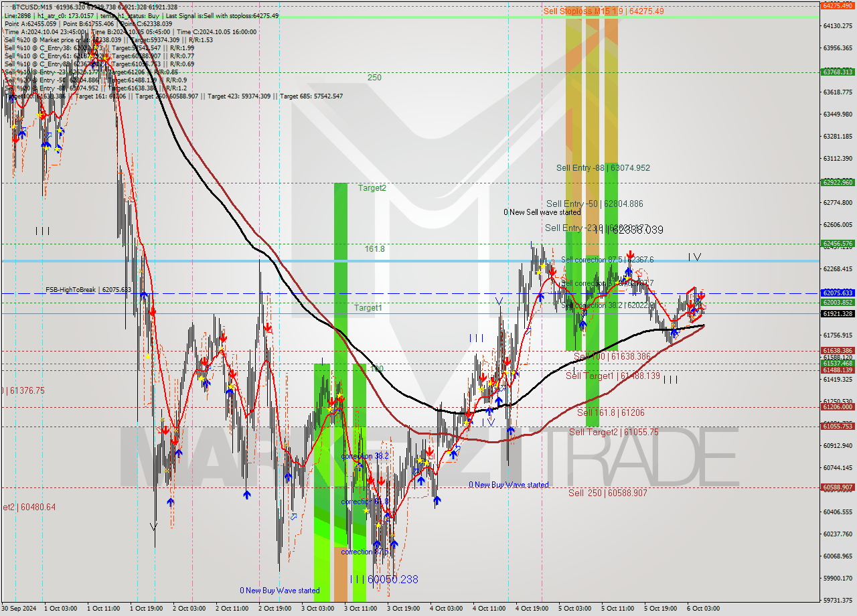
Task: Click the 60237.775 price axis value
Action: tap(838, 534)
